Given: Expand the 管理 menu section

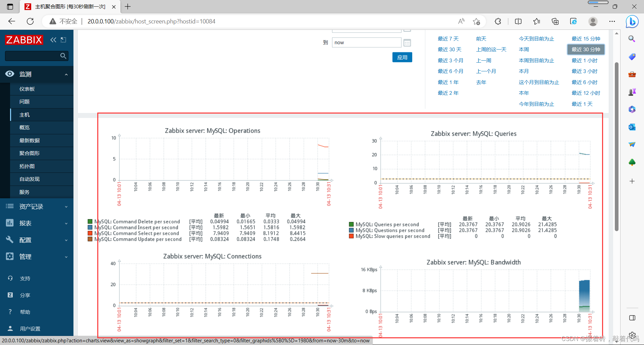Looking at the screenshot, I should (66, 257).
